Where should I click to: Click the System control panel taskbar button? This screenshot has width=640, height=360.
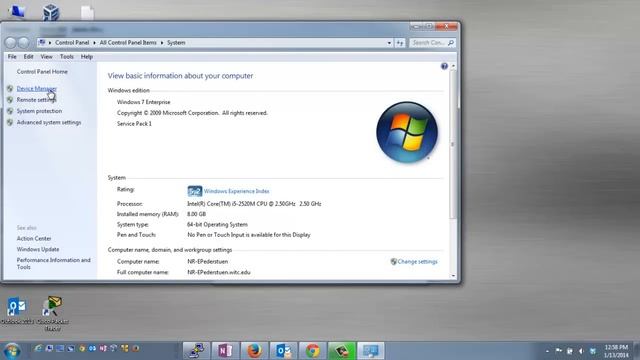pyautogui.click(x=371, y=351)
